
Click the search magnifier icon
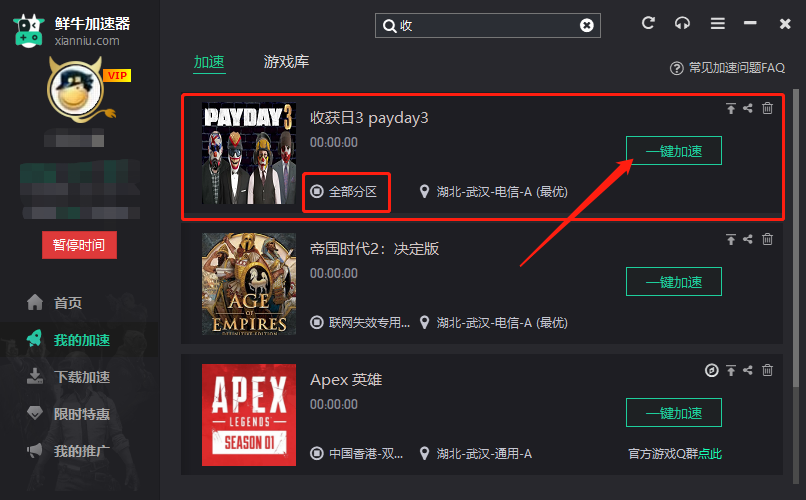[x=389, y=26]
